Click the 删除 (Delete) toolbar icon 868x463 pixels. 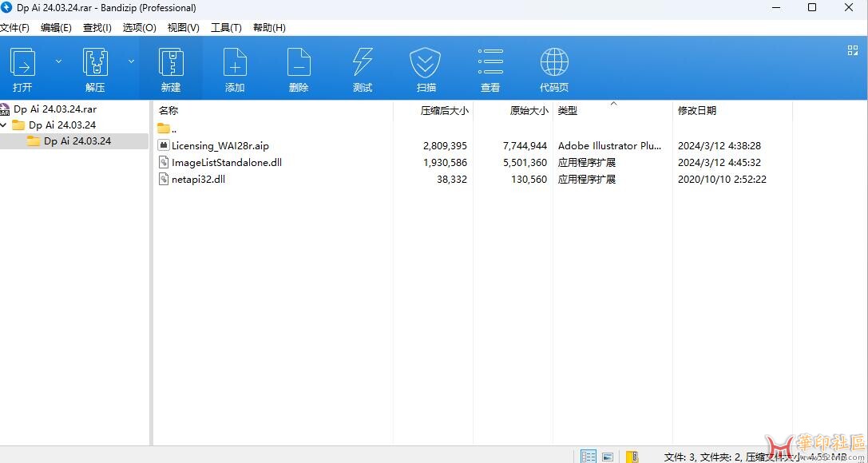tap(299, 69)
